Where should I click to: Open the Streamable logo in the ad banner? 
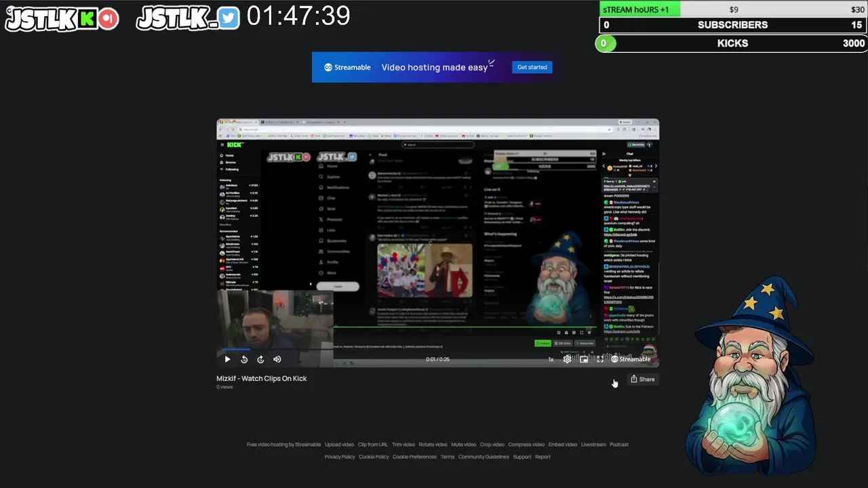click(347, 67)
